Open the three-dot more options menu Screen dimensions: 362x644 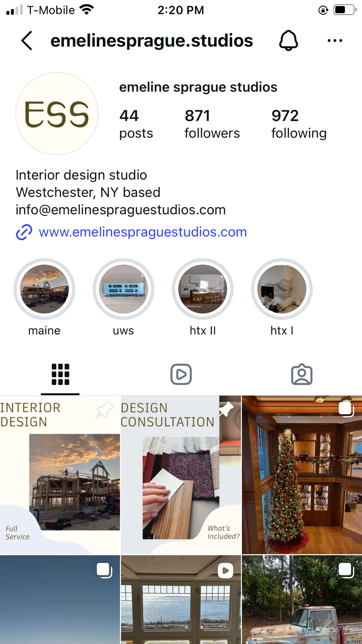coord(335,41)
